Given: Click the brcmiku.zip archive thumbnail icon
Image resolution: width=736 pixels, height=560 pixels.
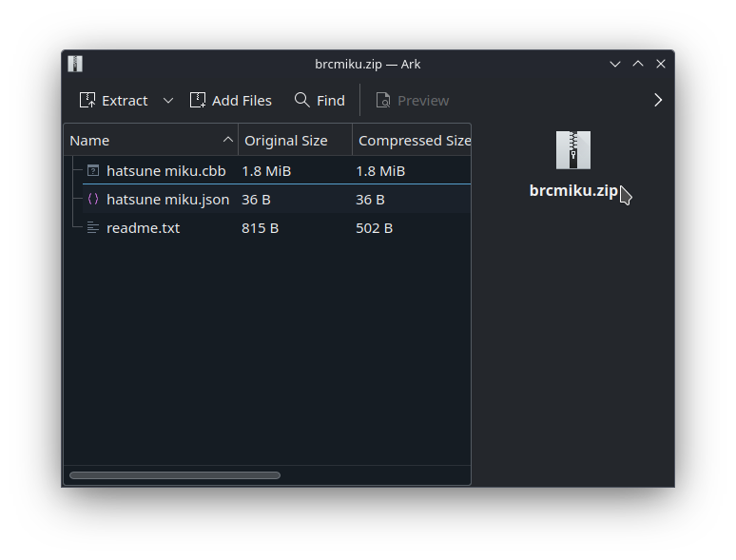Looking at the screenshot, I should point(573,150).
